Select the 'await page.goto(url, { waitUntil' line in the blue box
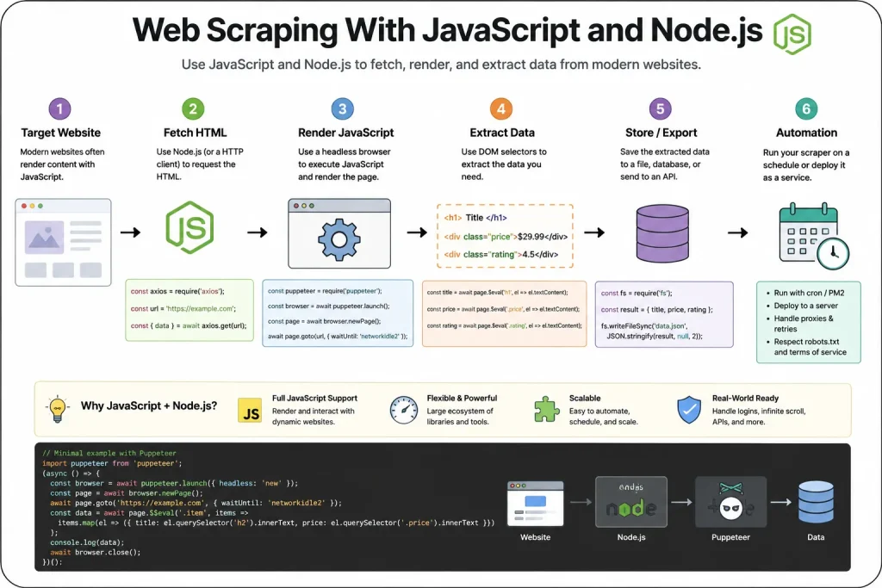Viewport: 882px width, 588px height. pos(338,336)
